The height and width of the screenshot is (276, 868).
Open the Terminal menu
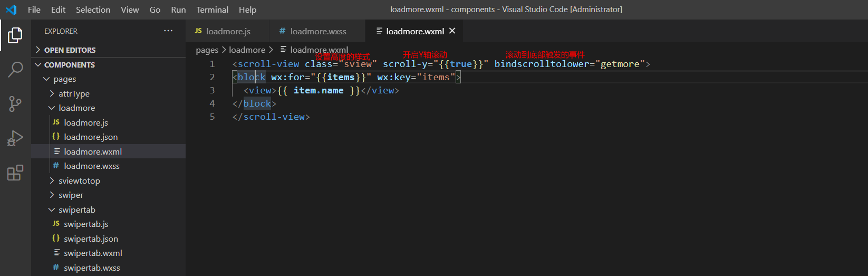[213, 9]
